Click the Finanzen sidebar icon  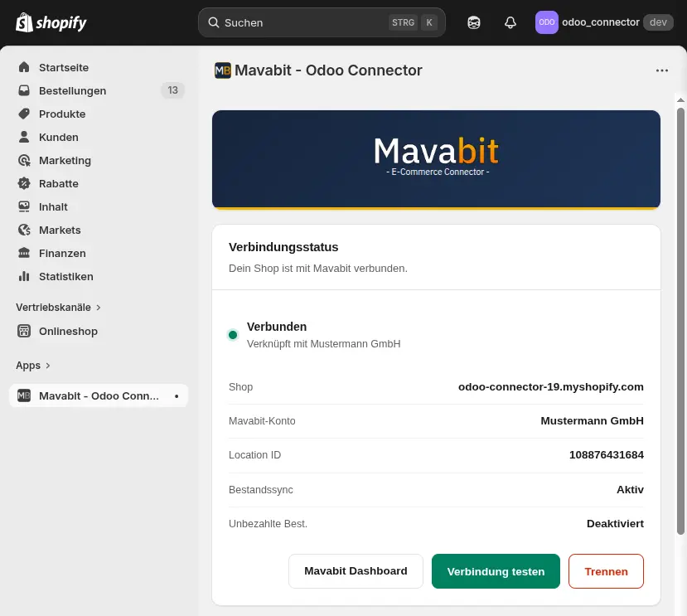23,253
